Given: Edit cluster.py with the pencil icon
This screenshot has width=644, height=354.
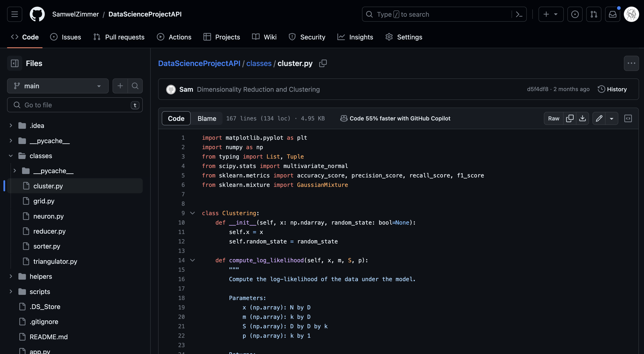Looking at the screenshot, I should [599, 118].
